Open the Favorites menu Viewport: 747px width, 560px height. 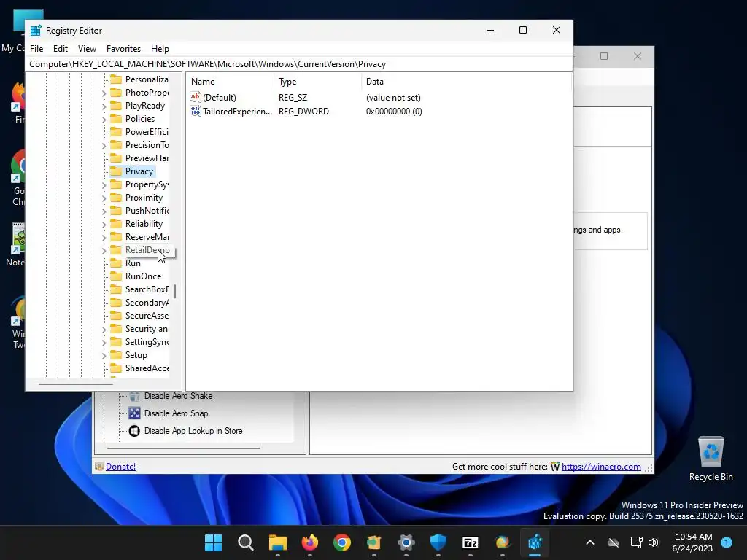(123, 49)
